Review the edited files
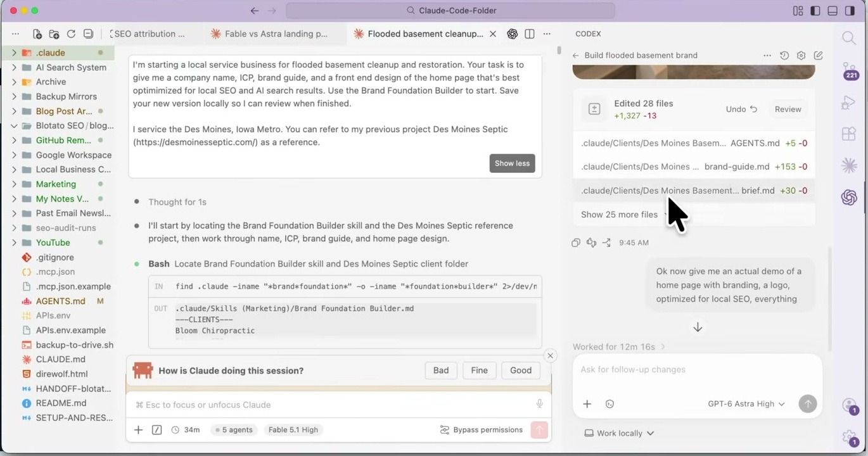 788,110
